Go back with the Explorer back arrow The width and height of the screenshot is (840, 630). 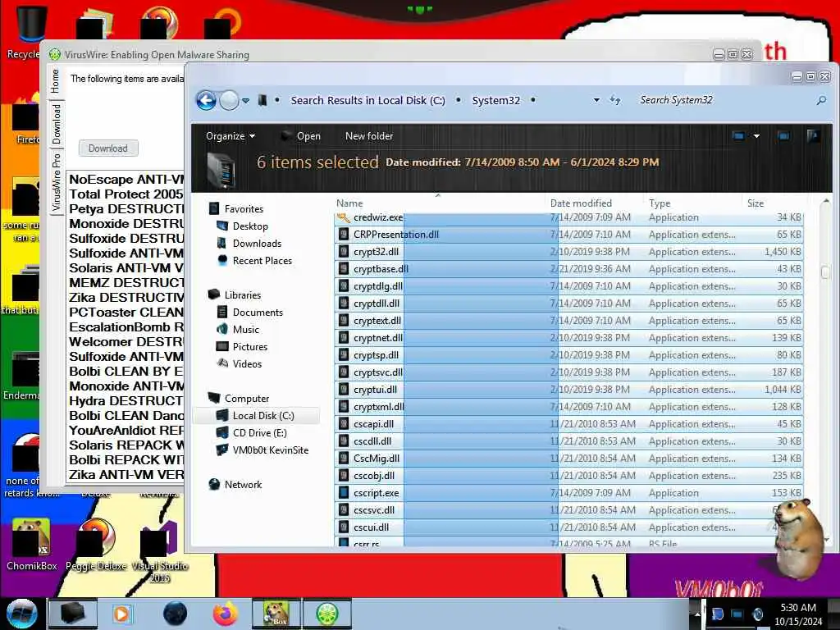click(x=206, y=100)
